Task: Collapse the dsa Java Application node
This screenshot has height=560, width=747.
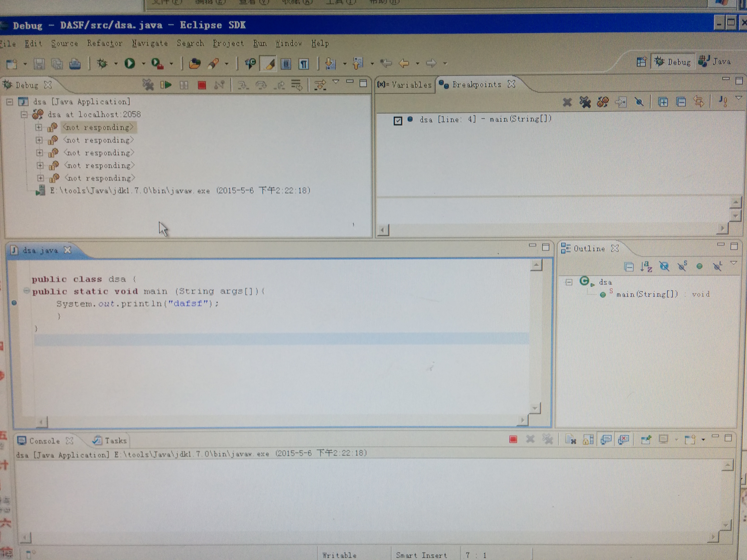Action: 9,102
